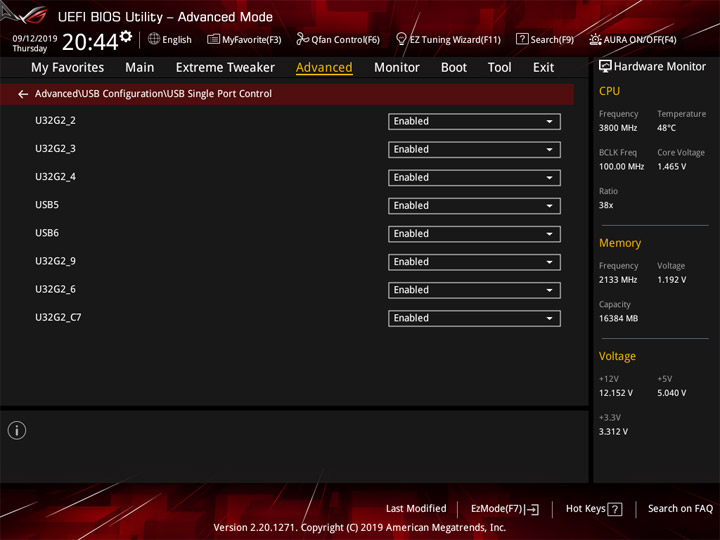Click memory frequency value 2133 MHz
Viewport: 720px width, 540px height.
point(618,280)
